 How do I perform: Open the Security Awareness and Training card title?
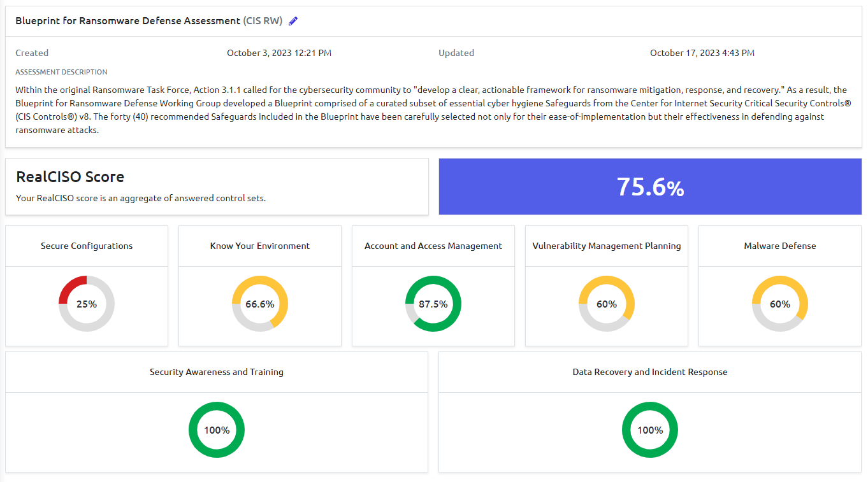217,372
